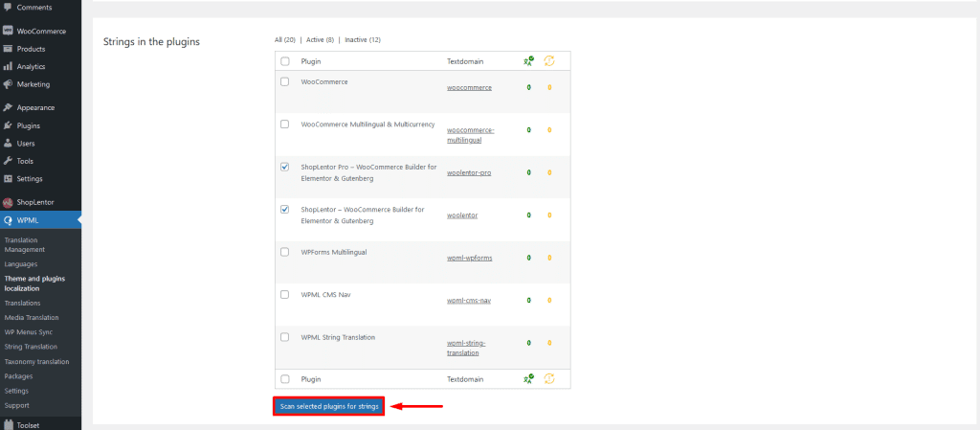Toggle select-all checkbox in table footer
980x430 pixels.
(x=285, y=378)
